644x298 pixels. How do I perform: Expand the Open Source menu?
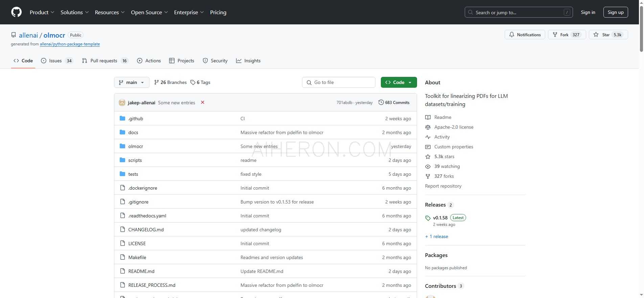(149, 12)
